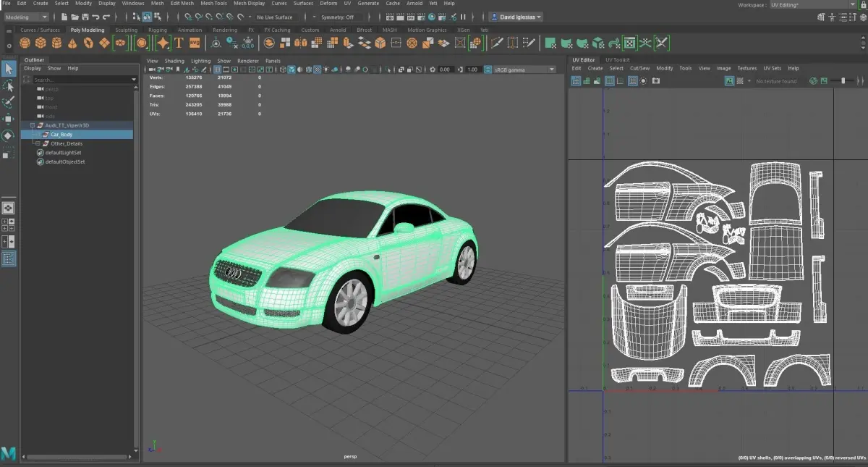Expand the Other_Details node

pyautogui.click(x=37, y=143)
